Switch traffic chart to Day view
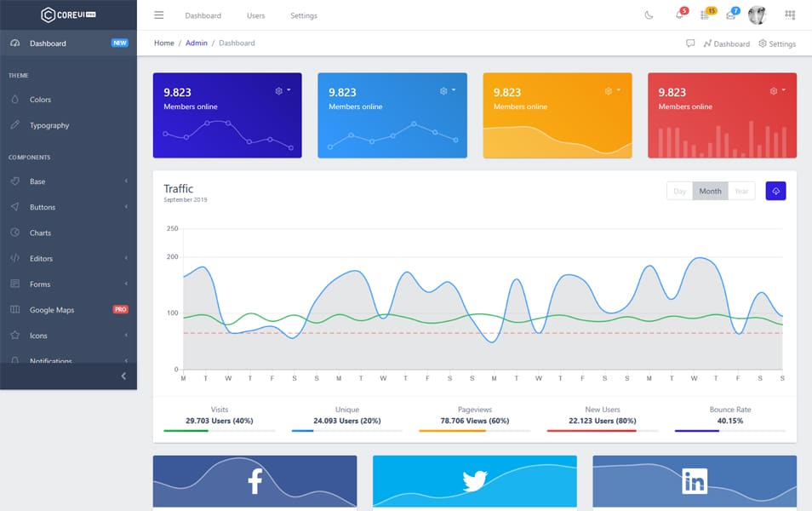The width and height of the screenshot is (812, 511). click(679, 191)
